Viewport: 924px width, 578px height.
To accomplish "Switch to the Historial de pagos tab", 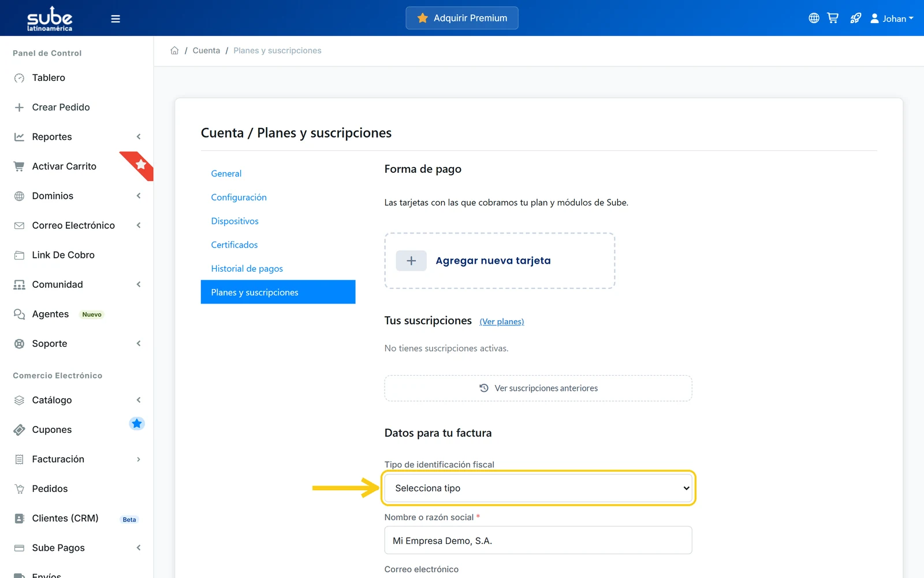I will click(247, 268).
